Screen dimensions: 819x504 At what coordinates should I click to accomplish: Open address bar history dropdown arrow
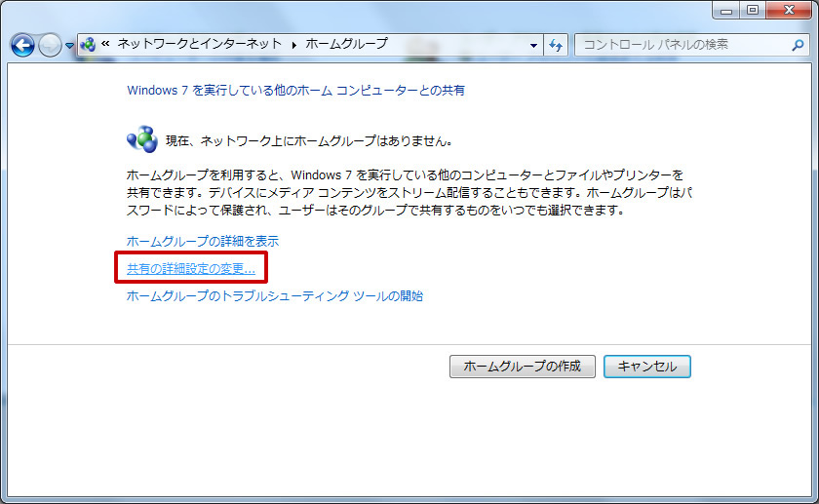click(533, 46)
